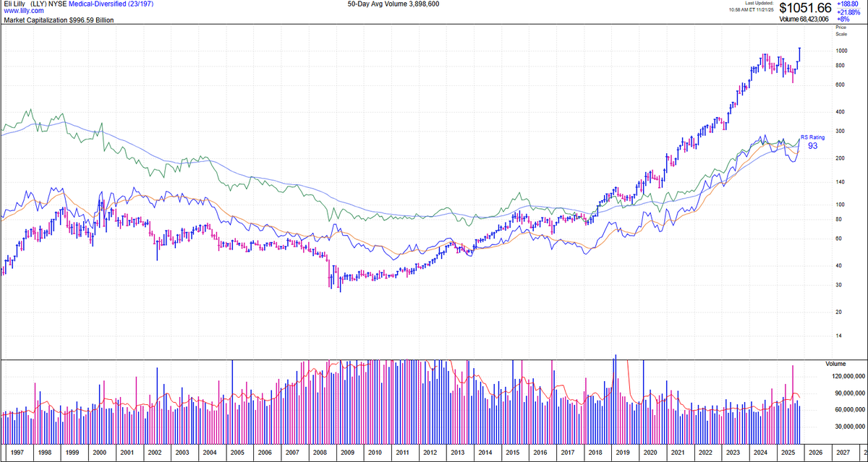Click the RS Rating label
The image size is (868, 462).
pyautogui.click(x=812, y=137)
